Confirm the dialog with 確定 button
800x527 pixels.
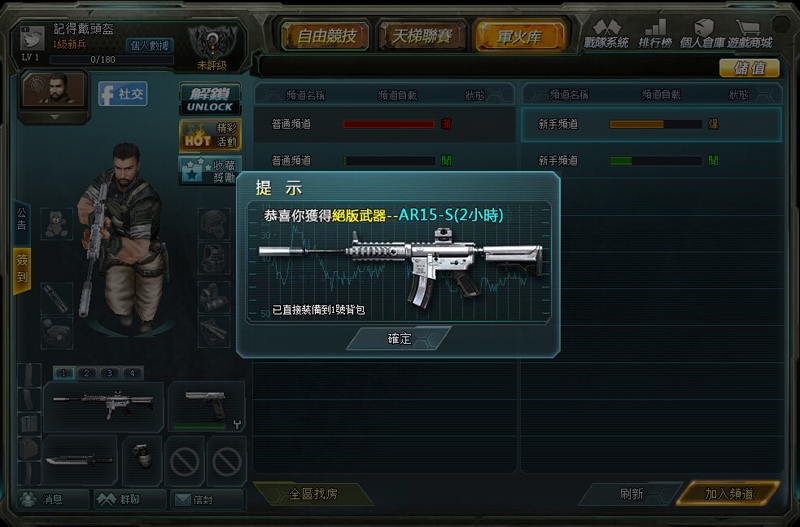click(399, 338)
